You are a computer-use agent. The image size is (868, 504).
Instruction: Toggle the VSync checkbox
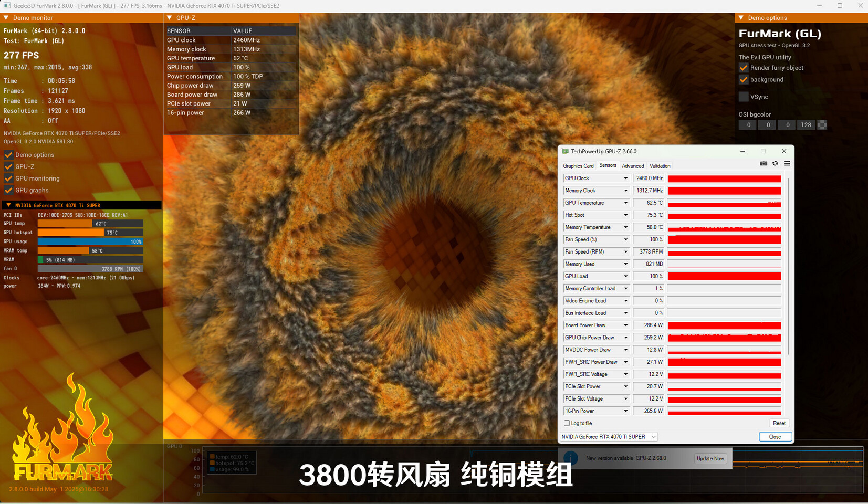[744, 97]
